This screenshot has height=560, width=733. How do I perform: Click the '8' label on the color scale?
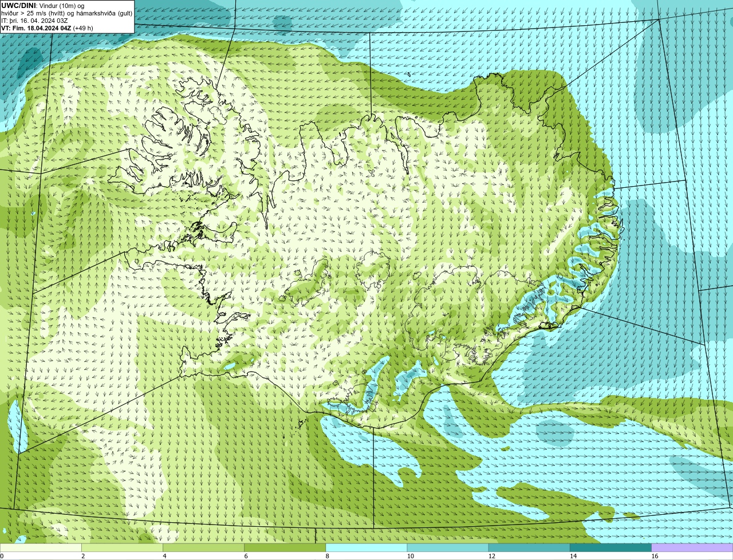328,556
